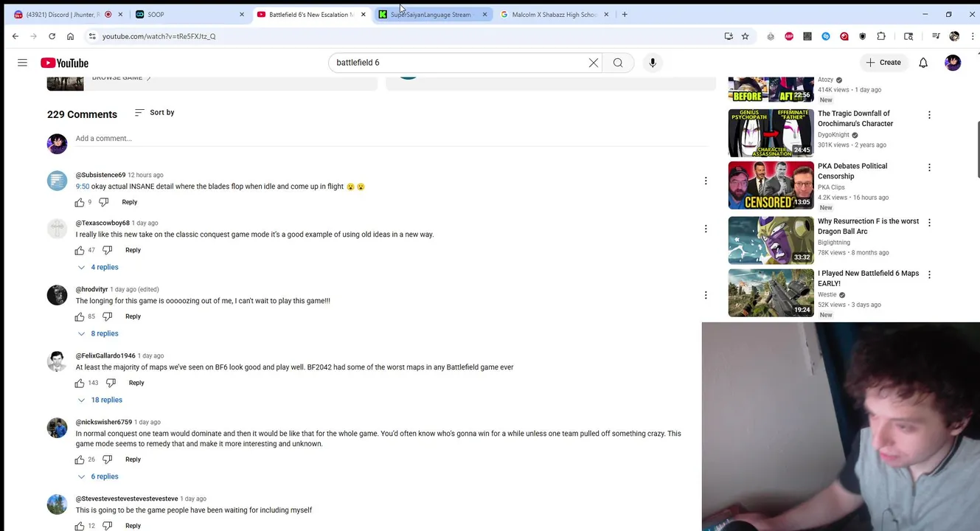Viewport: 980px width, 531px height.
Task: Switch to Malcolm X Shabazz High School tab
Action: click(553, 14)
